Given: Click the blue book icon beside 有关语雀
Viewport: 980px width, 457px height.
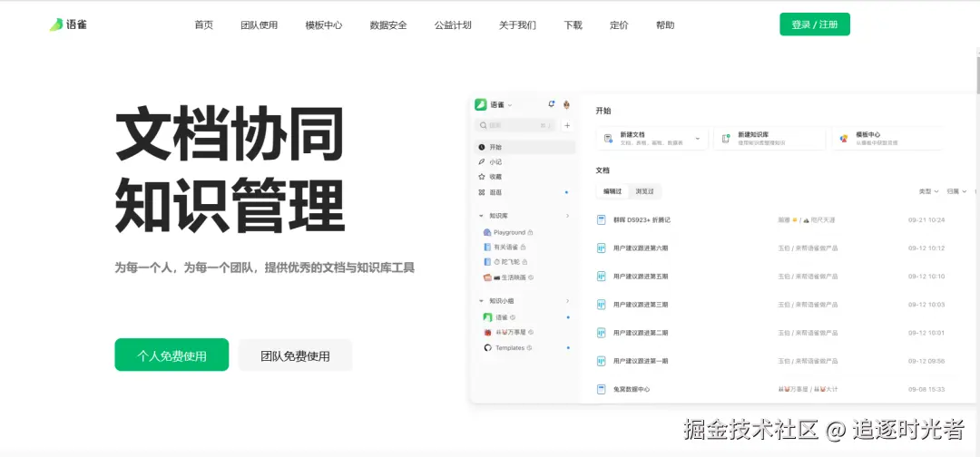Looking at the screenshot, I should (487, 248).
